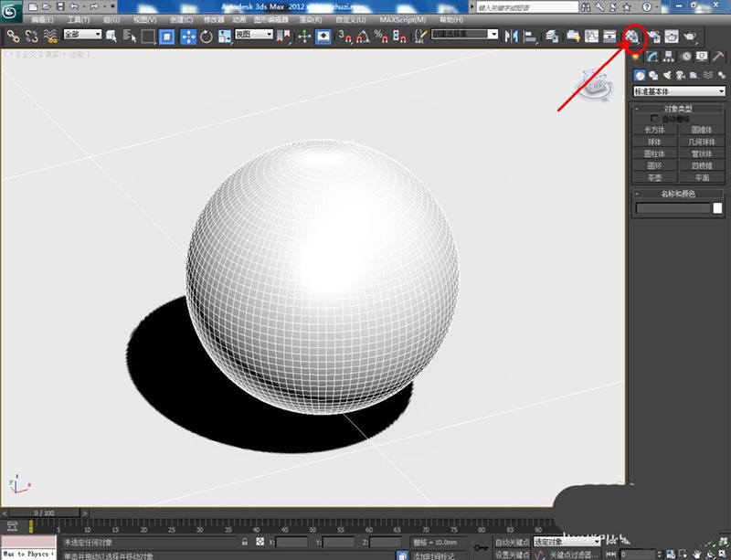Toggle the 3D Snaps button
The image size is (731, 560).
(x=345, y=37)
